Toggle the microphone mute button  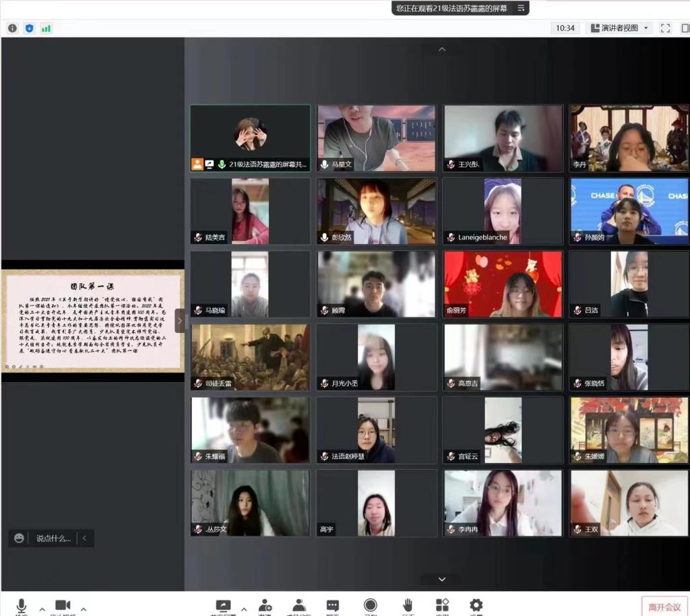pyautogui.click(x=22, y=605)
